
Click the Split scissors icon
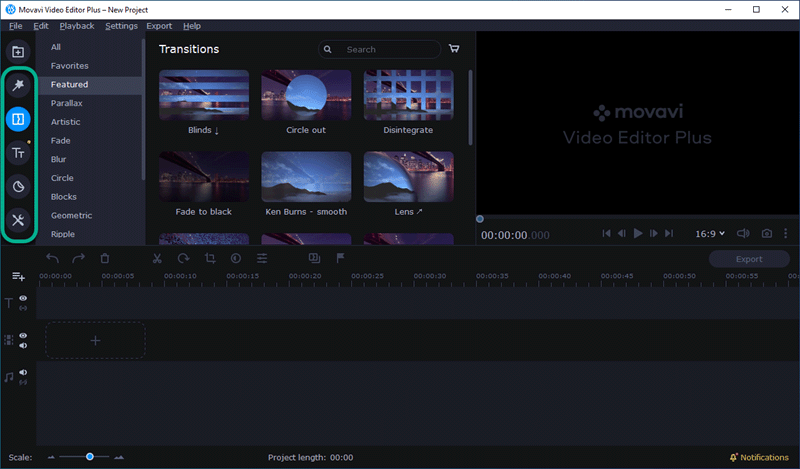coord(157,258)
